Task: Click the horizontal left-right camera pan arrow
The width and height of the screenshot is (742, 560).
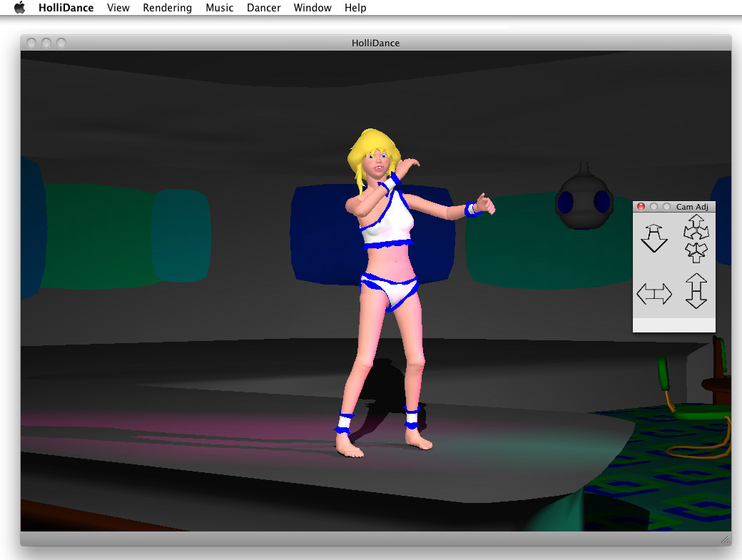Action: [654, 294]
